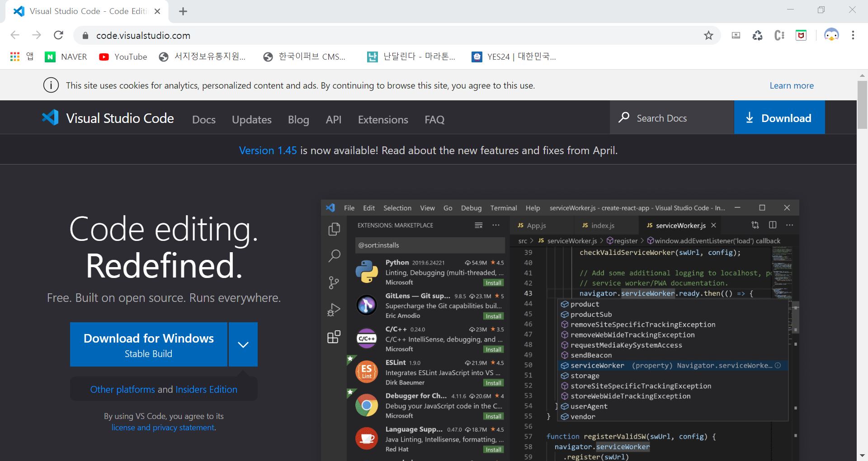The image size is (868, 461).
Task: Click Install on the ESLint extension
Action: 493,383
